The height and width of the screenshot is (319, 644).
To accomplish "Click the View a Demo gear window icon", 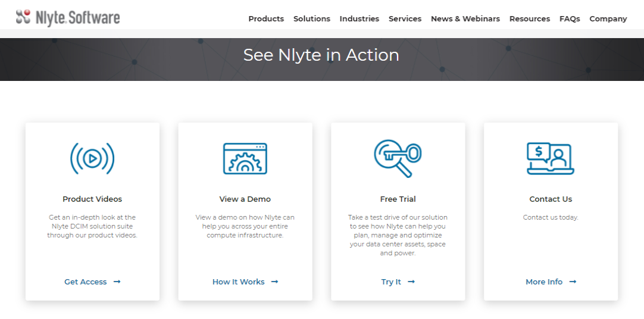I will (245, 158).
